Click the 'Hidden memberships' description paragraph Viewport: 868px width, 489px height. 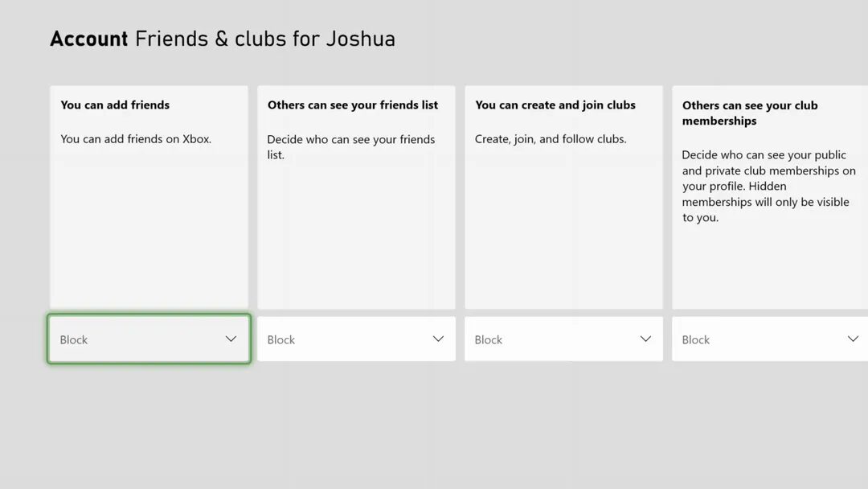pos(768,186)
